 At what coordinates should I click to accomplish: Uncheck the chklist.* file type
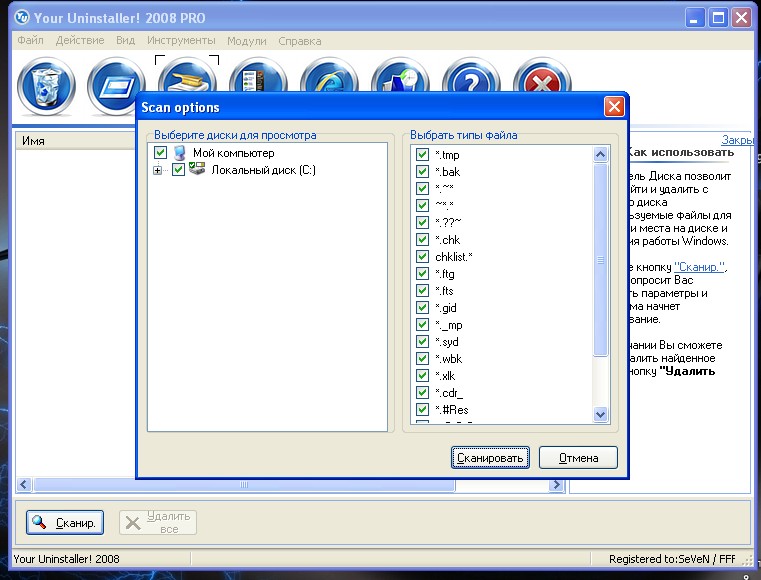(422, 256)
